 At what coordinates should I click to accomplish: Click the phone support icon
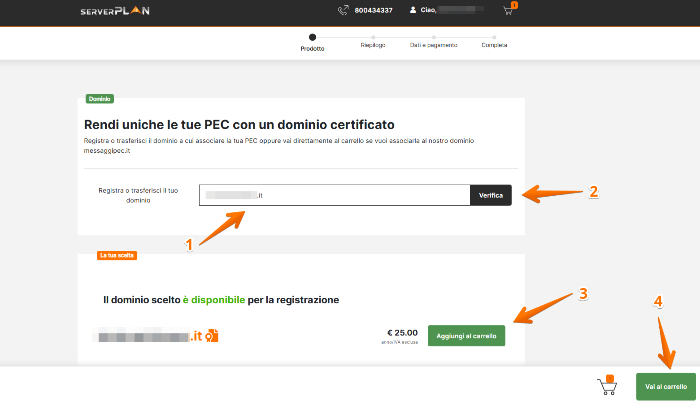click(x=343, y=11)
